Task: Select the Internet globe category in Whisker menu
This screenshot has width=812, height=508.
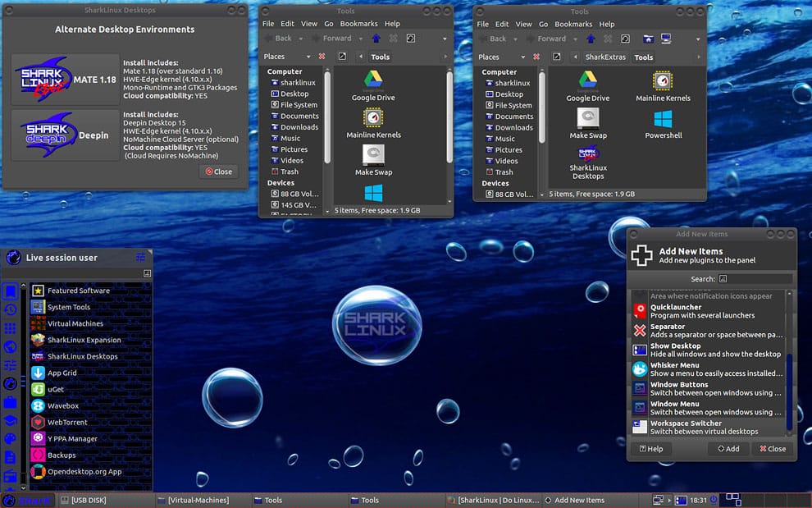Action: click(11, 347)
